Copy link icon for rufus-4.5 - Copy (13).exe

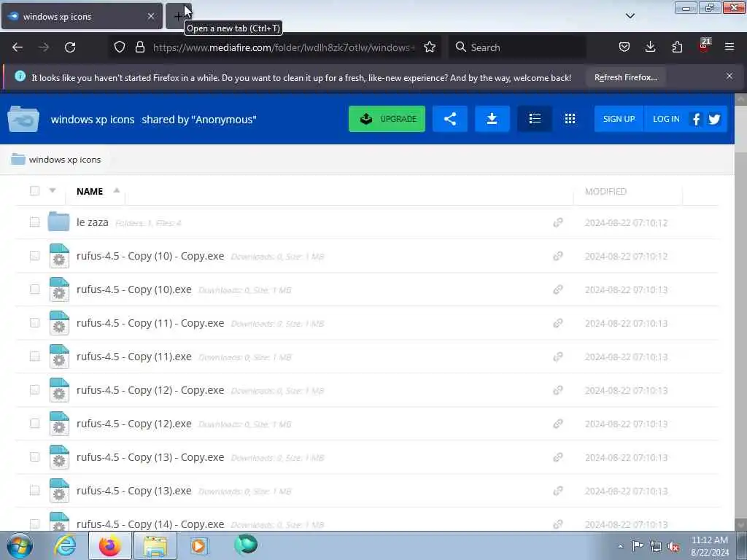[558, 491]
